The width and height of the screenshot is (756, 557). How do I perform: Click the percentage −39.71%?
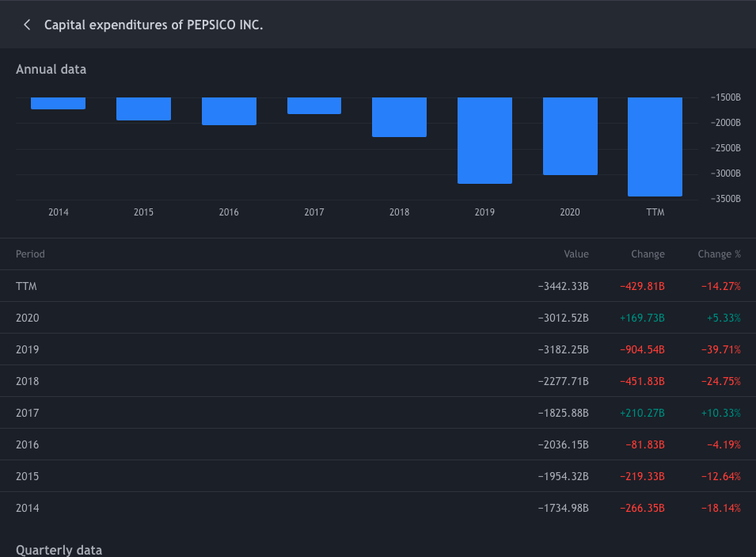(721, 349)
